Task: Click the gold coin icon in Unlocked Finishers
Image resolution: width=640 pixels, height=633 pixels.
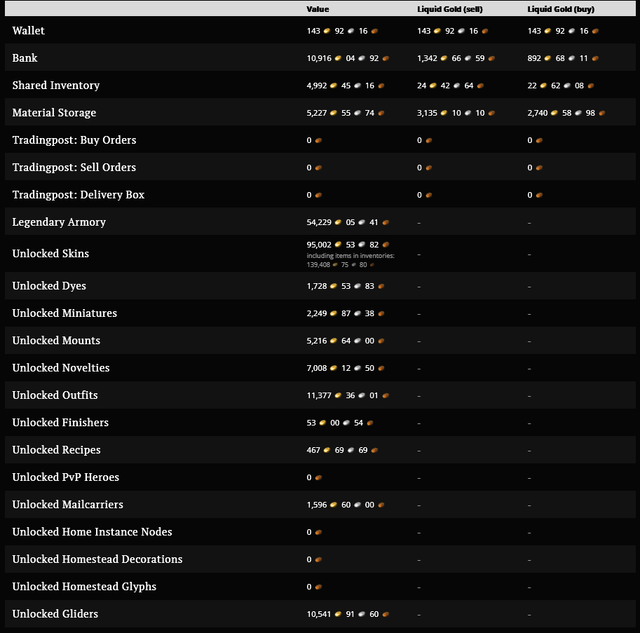Action: pos(322,423)
